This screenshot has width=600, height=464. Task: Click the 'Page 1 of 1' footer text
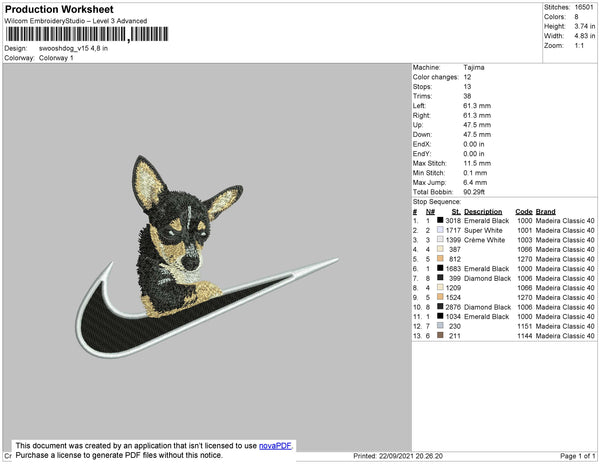tap(578, 456)
